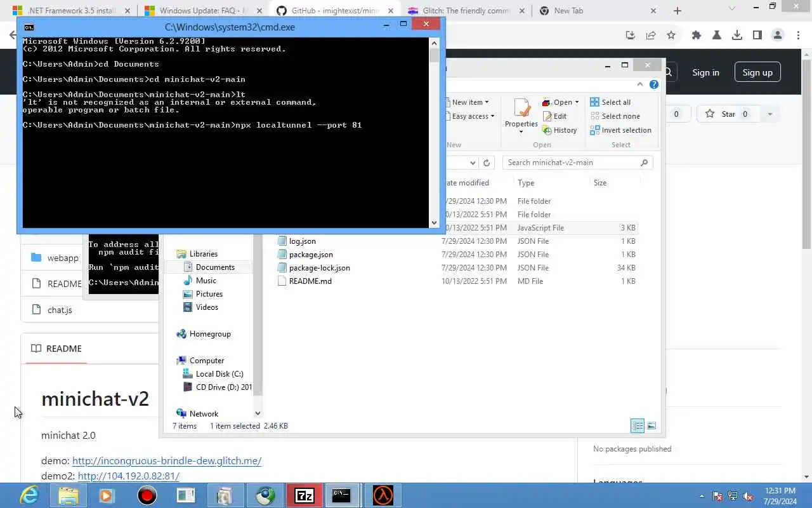
Task: Click Select none in the ribbon
Action: click(x=615, y=116)
